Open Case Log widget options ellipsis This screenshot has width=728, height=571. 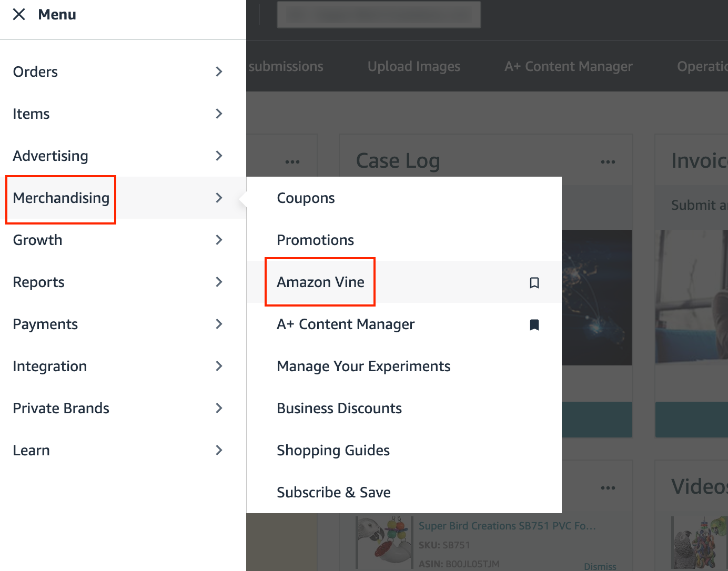coord(608,161)
